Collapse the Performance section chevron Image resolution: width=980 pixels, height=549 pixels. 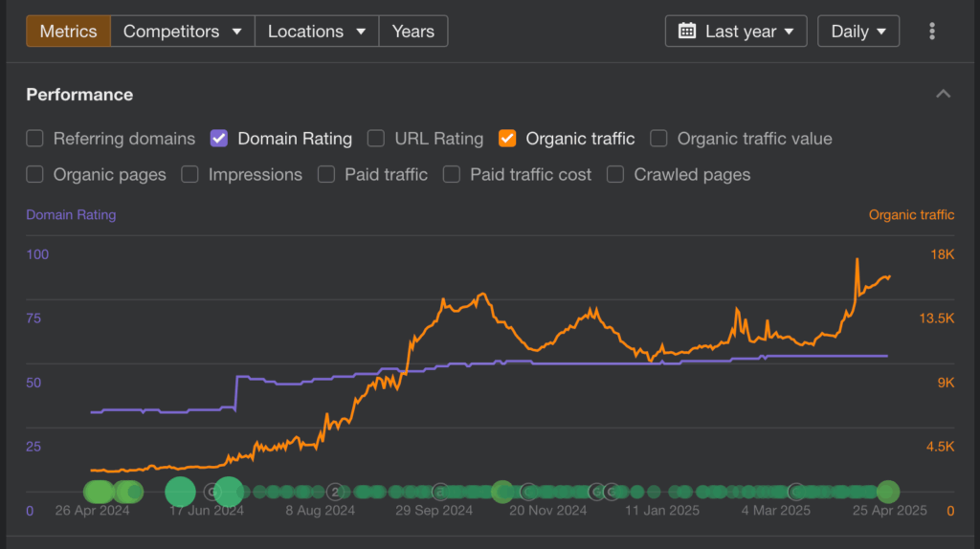tap(943, 94)
